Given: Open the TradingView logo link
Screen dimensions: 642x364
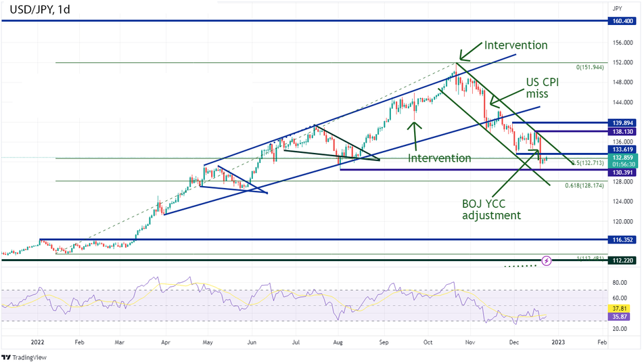Looking at the screenshot, I should pos(24,357).
